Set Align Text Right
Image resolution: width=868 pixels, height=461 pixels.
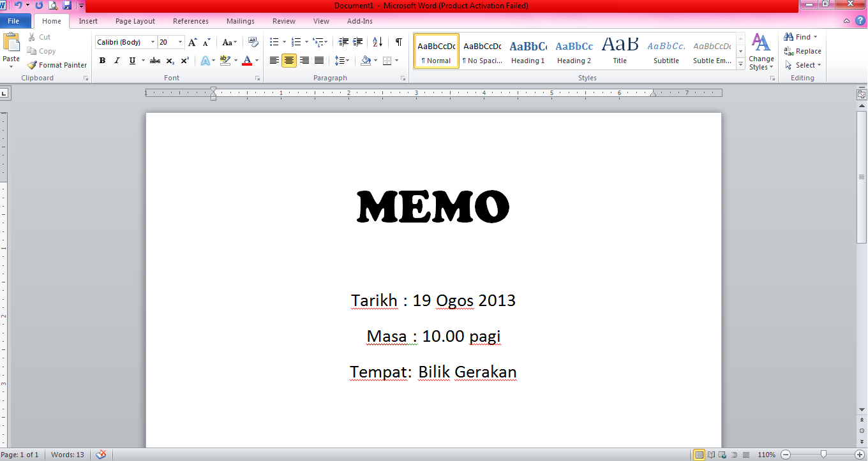[x=304, y=61]
